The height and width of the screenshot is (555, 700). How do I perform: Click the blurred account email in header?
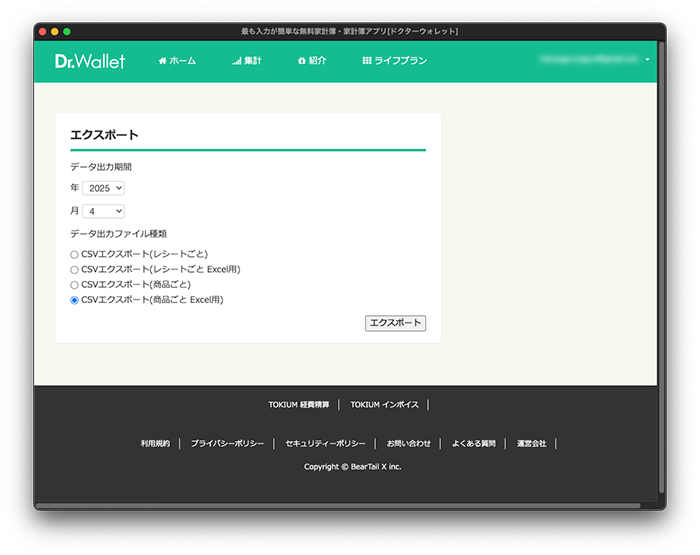(589, 59)
